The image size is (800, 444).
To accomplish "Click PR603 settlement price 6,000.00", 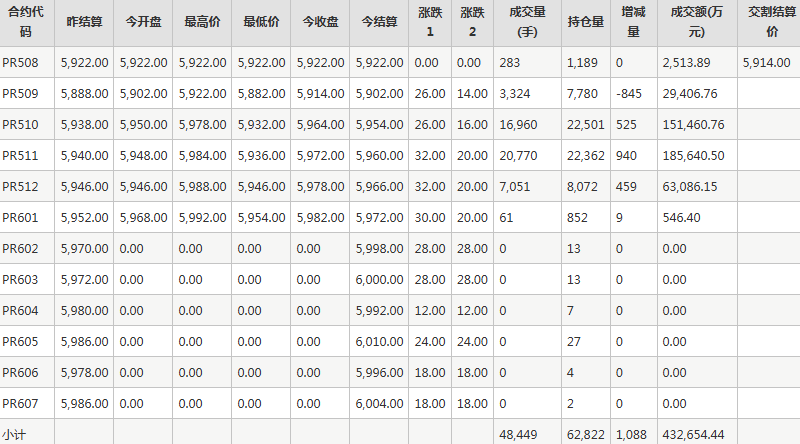I will (x=379, y=280).
